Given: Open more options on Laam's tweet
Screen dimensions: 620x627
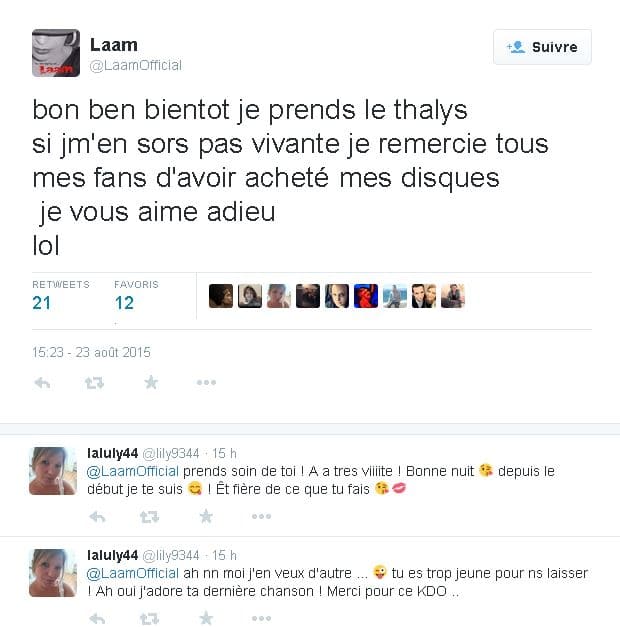Looking at the screenshot, I should click(206, 383).
